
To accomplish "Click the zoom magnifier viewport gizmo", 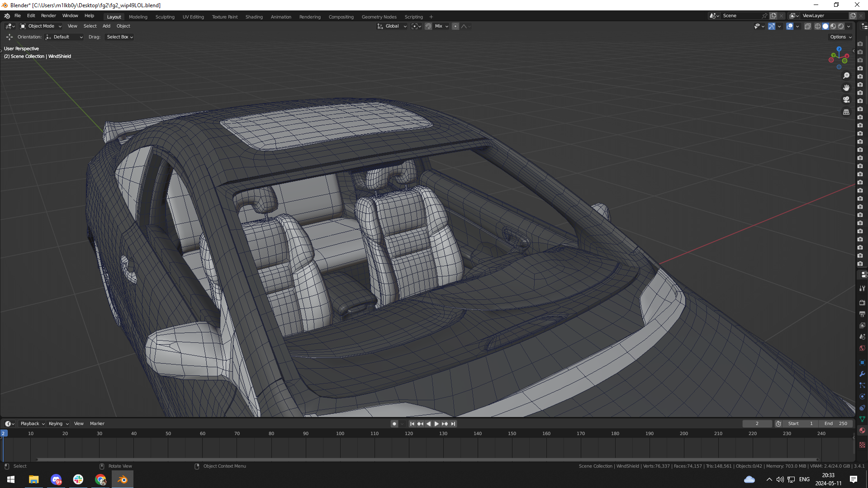I will [846, 76].
